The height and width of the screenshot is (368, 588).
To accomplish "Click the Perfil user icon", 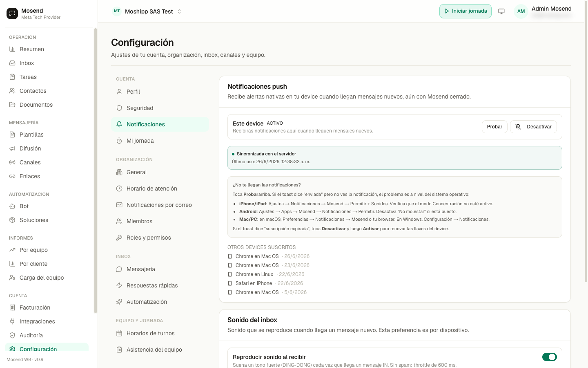I will click(x=119, y=92).
